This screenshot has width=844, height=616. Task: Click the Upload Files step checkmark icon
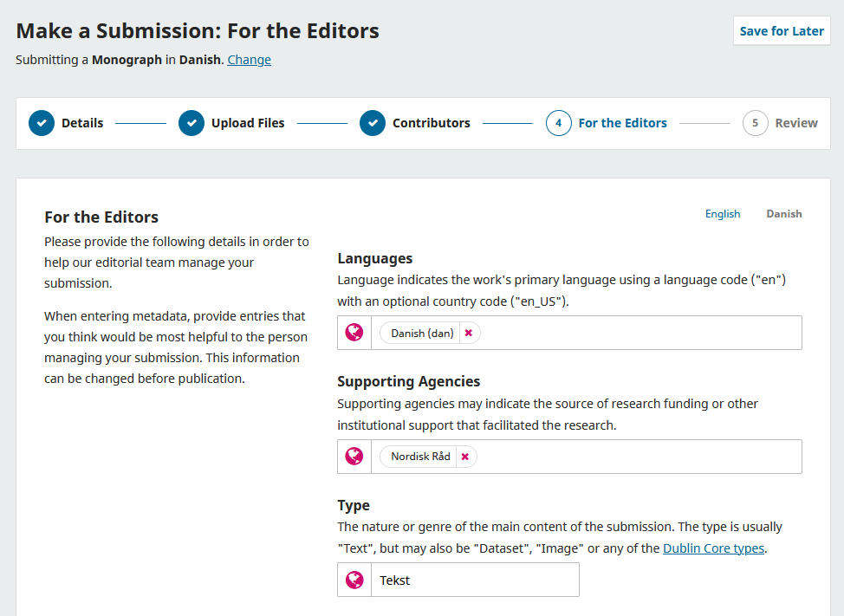(x=192, y=123)
